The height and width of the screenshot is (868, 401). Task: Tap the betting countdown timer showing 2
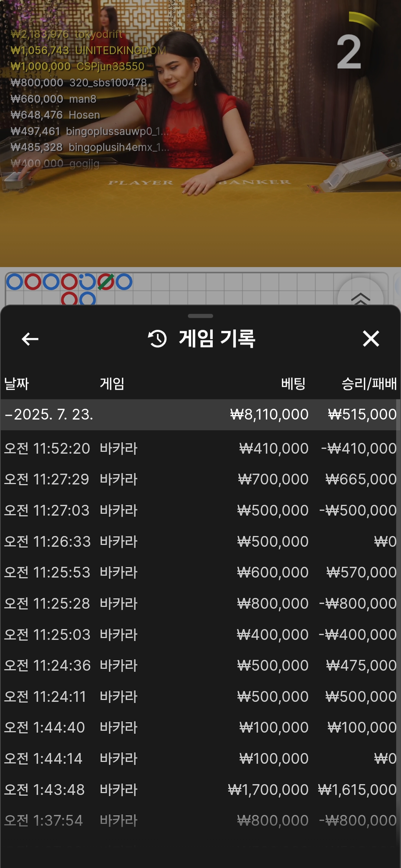tap(349, 52)
